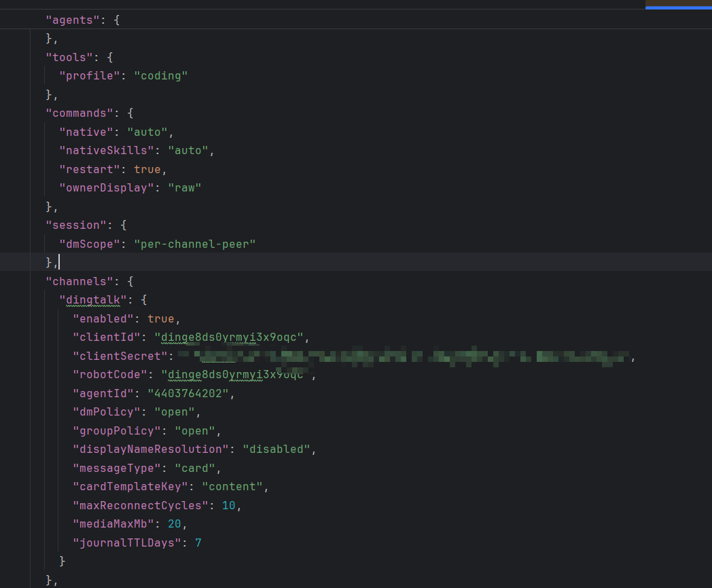This screenshot has width=712, height=588.
Task: Click the "journalTTLDays" key
Action: coord(127,543)
